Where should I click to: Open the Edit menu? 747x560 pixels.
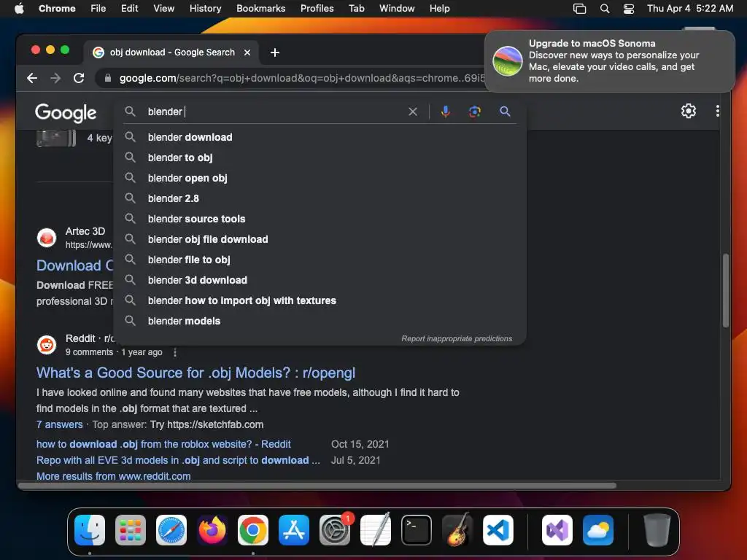[129, 9]
